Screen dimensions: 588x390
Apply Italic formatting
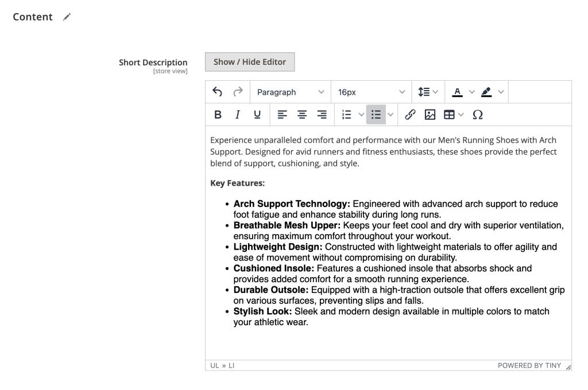[237, 114]
